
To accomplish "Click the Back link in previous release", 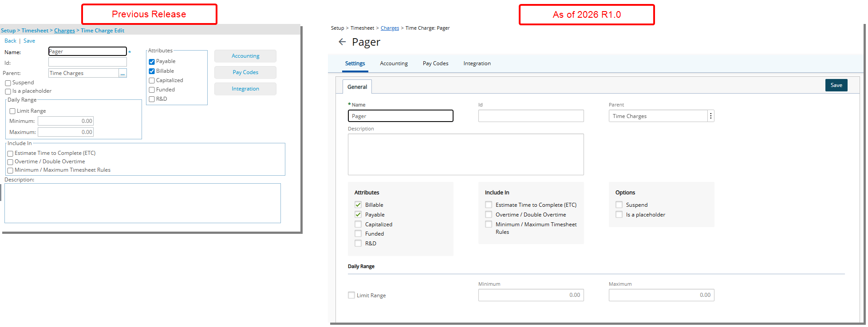I will click(10, 41).
